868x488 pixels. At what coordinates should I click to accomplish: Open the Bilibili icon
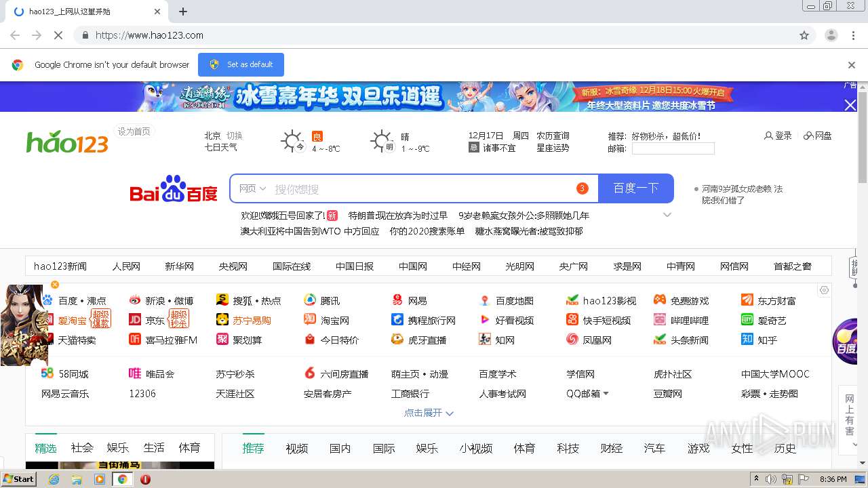coord(660,320)
